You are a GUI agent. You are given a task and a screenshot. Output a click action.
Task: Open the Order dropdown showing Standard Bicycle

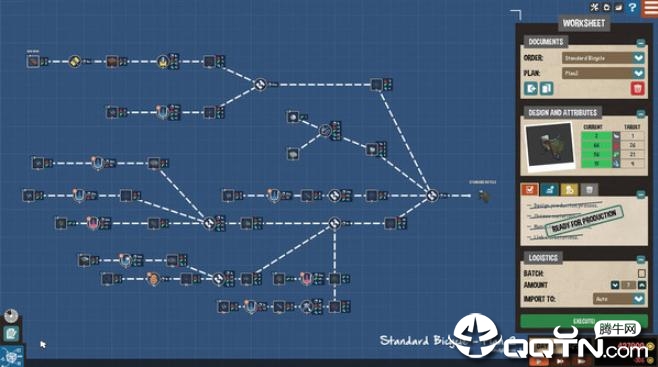603,58
